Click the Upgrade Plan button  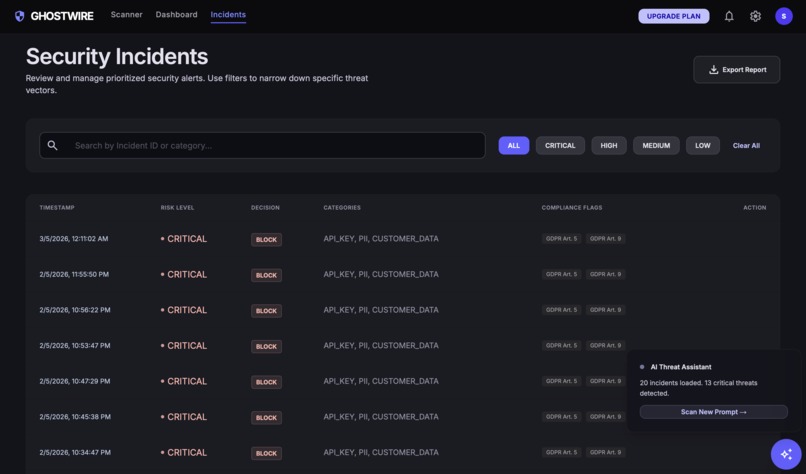tap(673, 16)
